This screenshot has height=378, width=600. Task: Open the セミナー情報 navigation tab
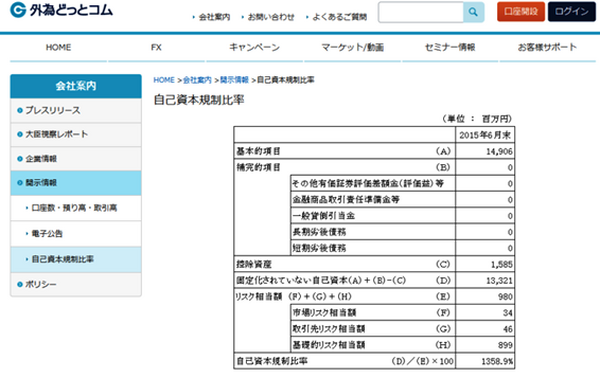(x=450, y=47)
